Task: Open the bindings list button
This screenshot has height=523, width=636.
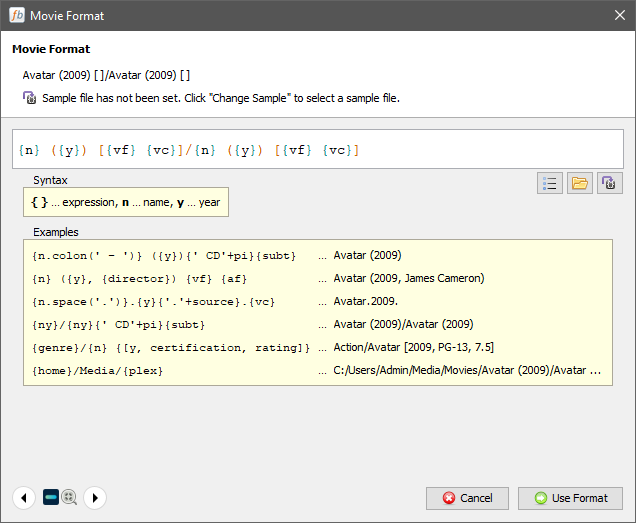Action: (x=550, y=183)
